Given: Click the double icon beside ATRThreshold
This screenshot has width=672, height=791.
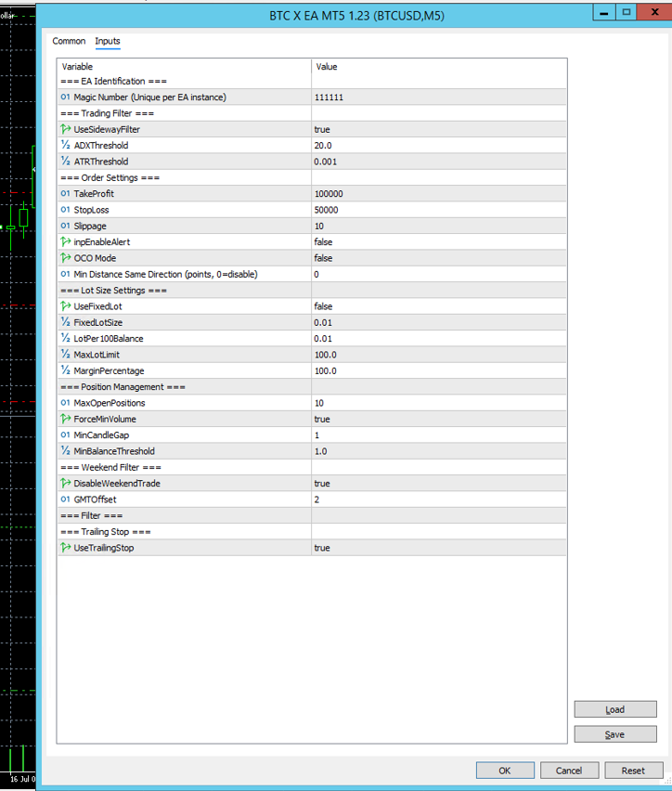Looking at the screenshot, I should pyautogui.click(x=65, y=162).
